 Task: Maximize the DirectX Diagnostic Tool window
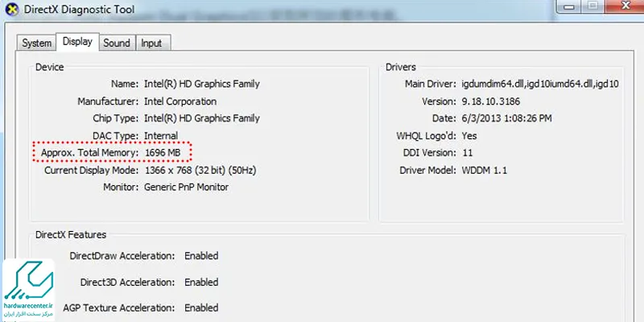click(x=592, y=6)
